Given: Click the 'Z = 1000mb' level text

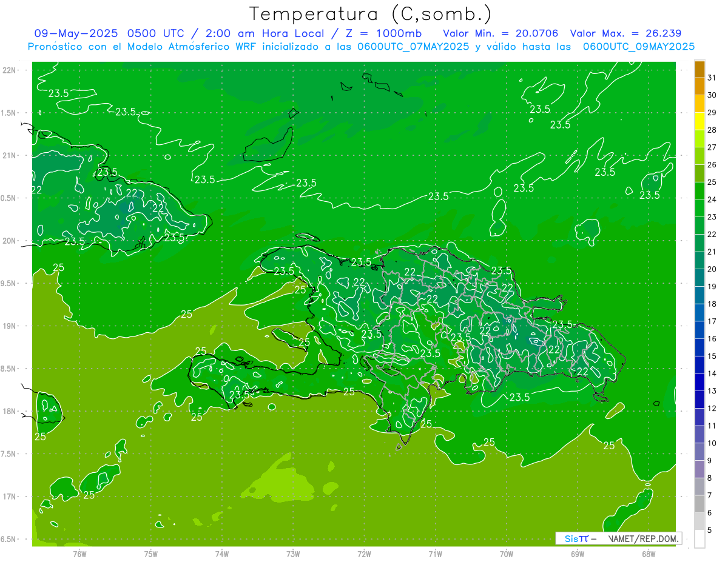Looking at the screenshot, I should (x=383, y=33).
